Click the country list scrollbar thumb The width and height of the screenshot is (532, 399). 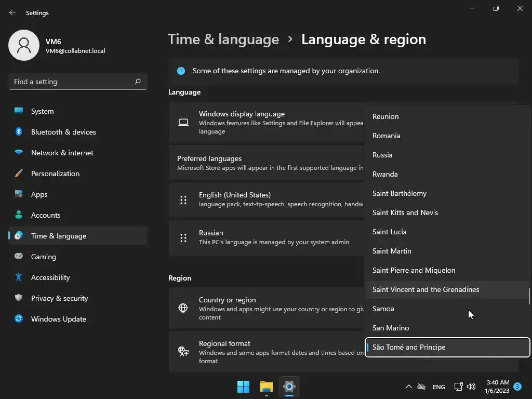pyautogui.click(x=528, y=296)
